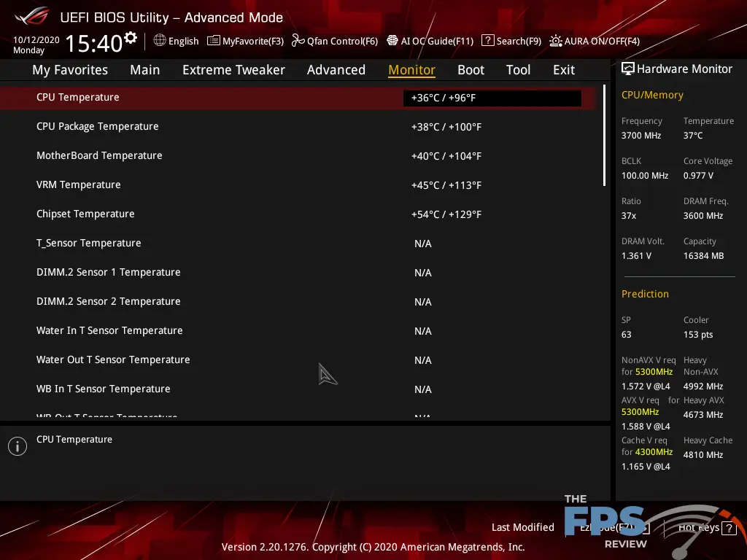Click the +38°C / +100°F value
The image size is (747, 560).
click(x=446, y=127)
